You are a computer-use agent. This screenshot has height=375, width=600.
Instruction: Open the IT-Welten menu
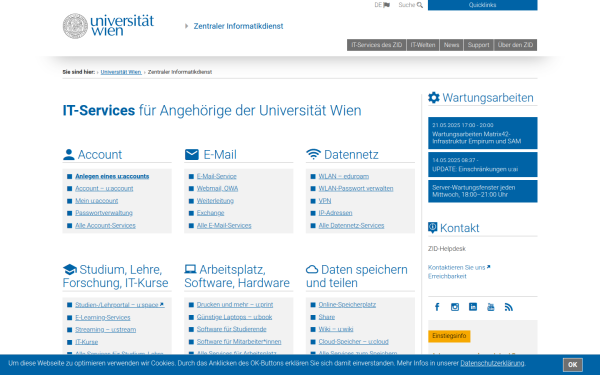point(423,45)
